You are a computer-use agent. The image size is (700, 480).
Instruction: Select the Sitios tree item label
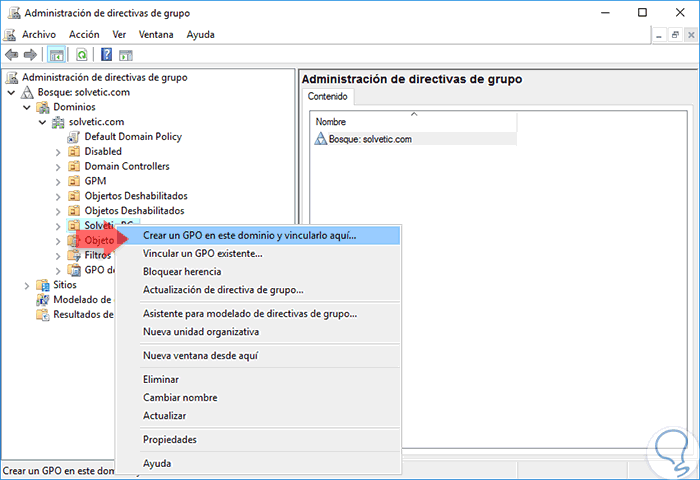[x=65, y=285]
